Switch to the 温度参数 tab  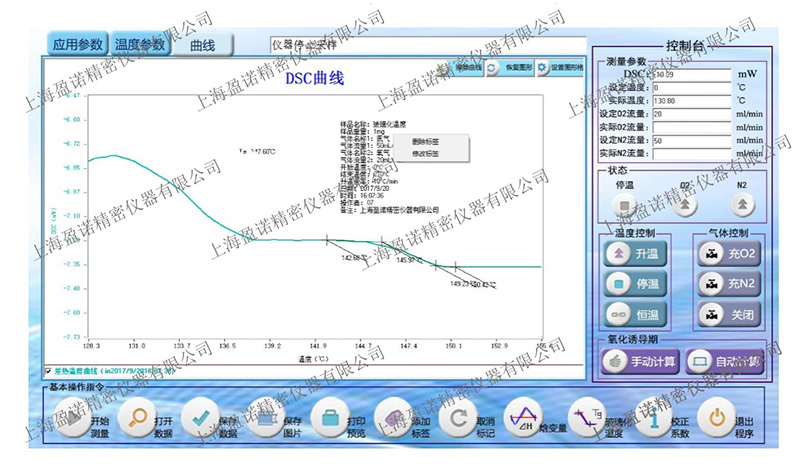[140, 45]
